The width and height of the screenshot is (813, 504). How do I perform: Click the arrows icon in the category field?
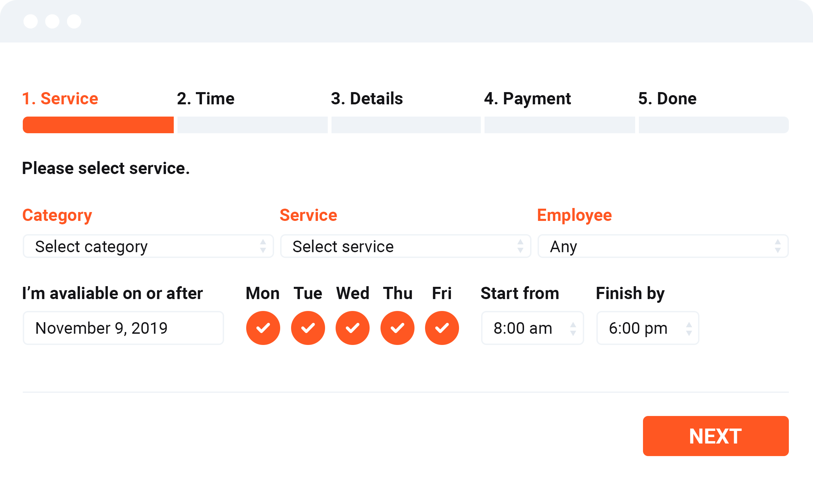(263, 246)
